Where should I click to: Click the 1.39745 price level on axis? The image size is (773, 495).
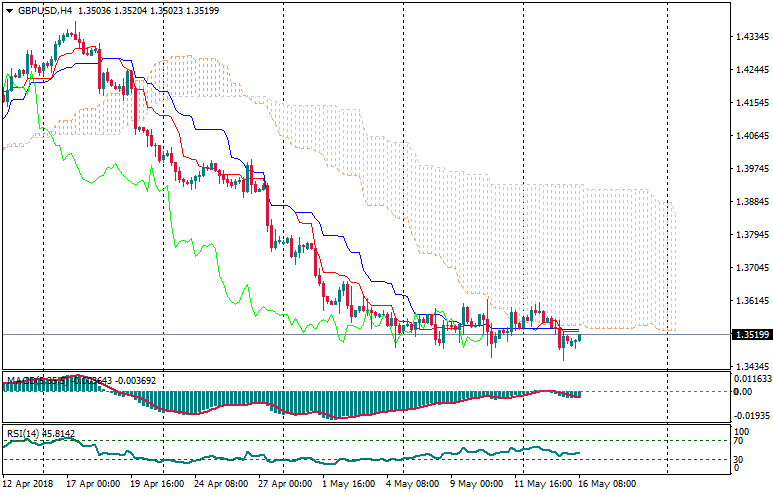[x=750, y=168]
